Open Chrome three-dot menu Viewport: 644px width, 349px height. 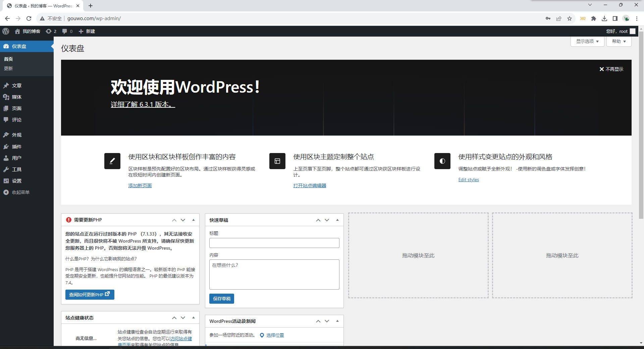pyautogui.click(x=637, y=18)
